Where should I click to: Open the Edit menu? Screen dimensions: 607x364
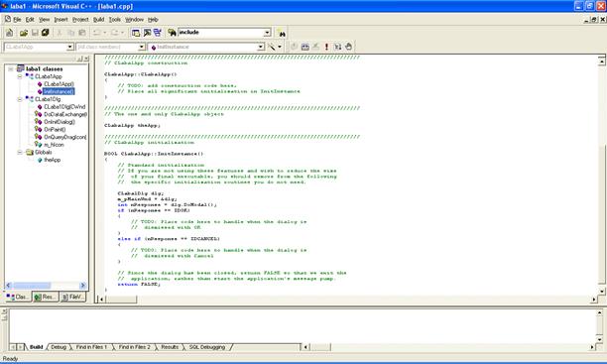(30, 20)
